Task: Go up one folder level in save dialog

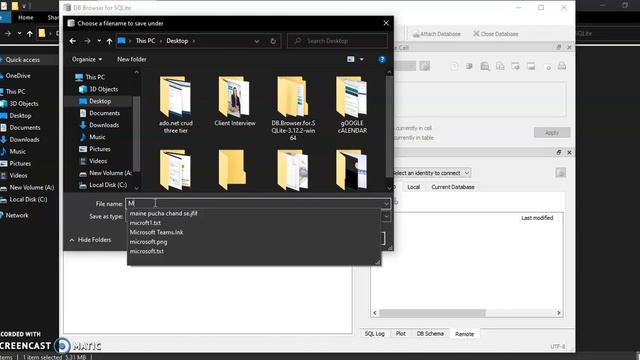Action: [109, 41]
